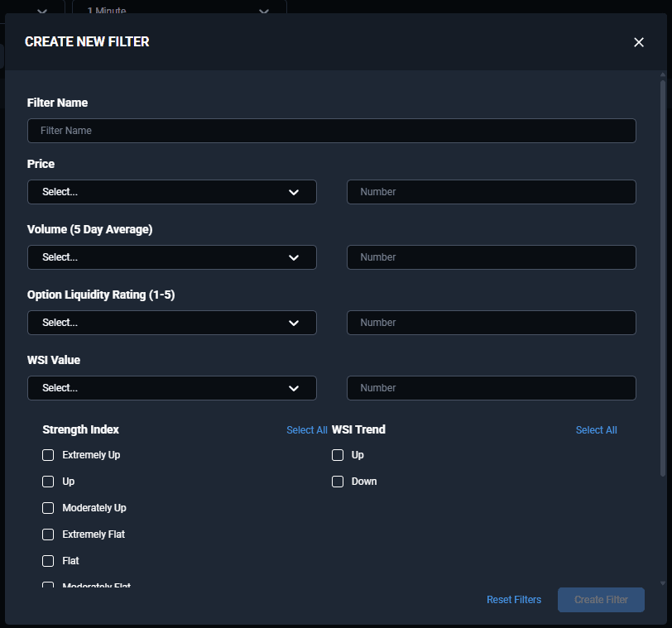Click the scrollbar up arrow
Image resolution: width=672 pixels, height=628 pixels.
pos(663,75)
